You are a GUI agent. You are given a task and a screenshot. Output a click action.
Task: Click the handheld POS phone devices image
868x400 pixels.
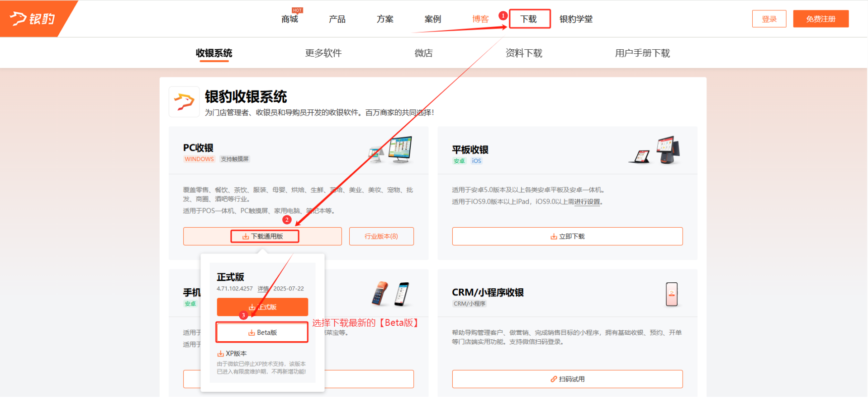tap(391, 294)
